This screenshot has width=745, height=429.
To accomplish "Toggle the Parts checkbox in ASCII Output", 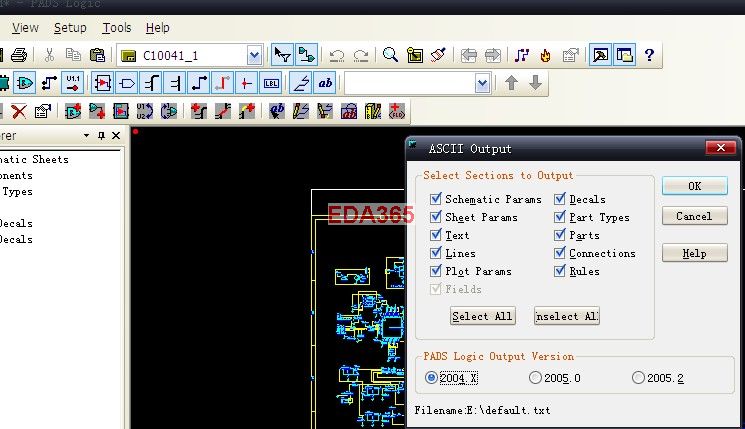I will (x=560, y=235).
